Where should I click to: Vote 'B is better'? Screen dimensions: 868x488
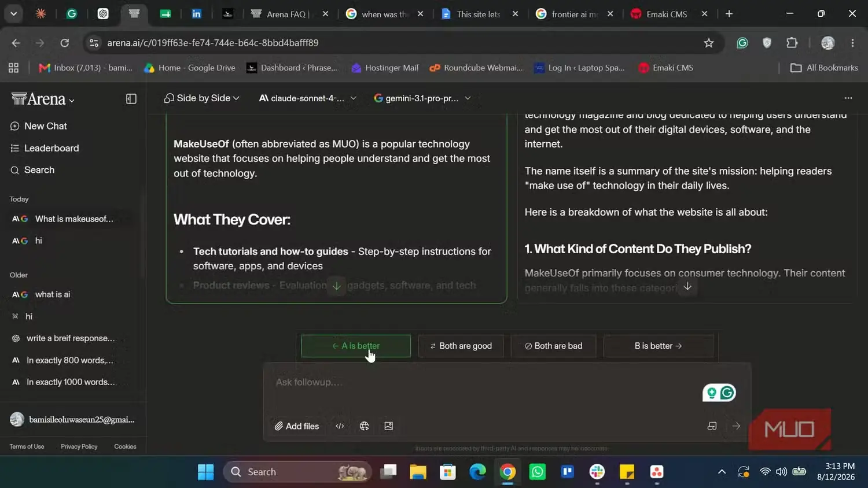[658, 346]
